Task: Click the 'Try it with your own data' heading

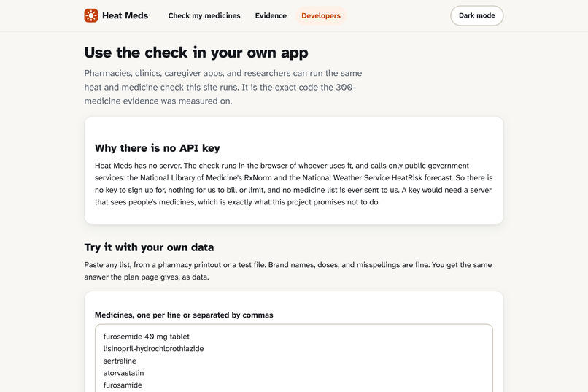Action: click(x=149, y=247)
